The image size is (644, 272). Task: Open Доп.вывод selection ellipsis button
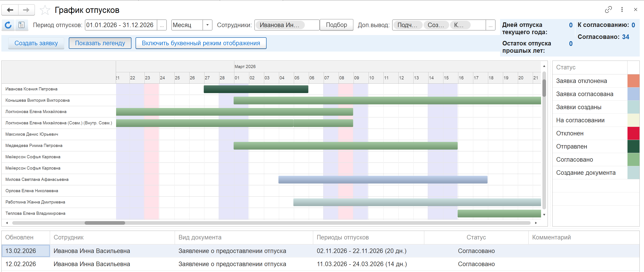491,25
